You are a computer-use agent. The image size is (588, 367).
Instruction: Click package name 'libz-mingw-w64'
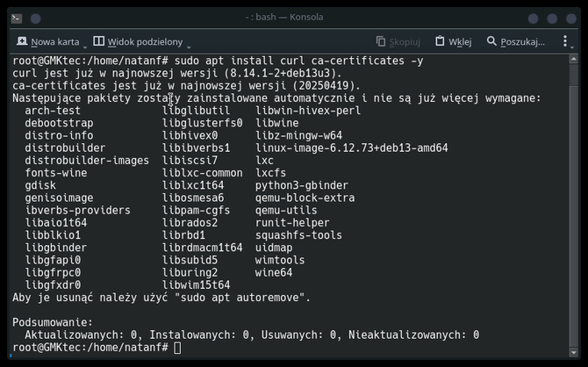(298, 135)
